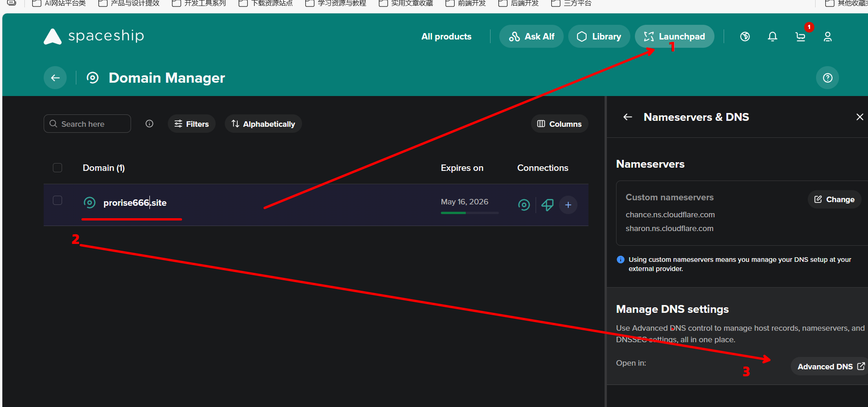Open the All products menu
The height and width of the screenshot is (407, 868).
(x=446, y=37)
